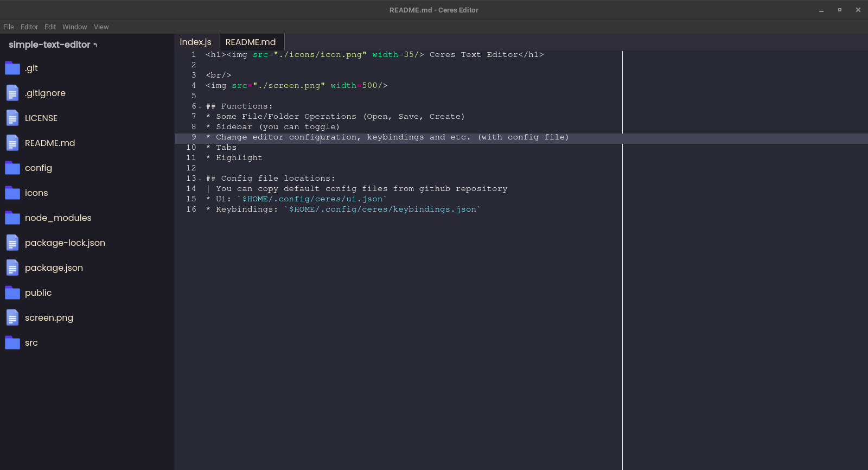Screen dimensions: 868x470
Task: Click the package.json file icon
Action: 12,268
